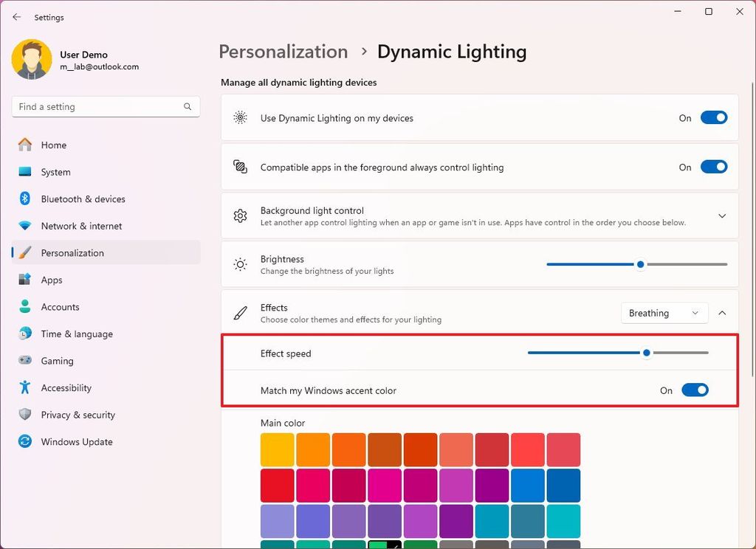Toggle off Match my Windows accent color
This screenshot has width=756, height=549.
[695, 390]
